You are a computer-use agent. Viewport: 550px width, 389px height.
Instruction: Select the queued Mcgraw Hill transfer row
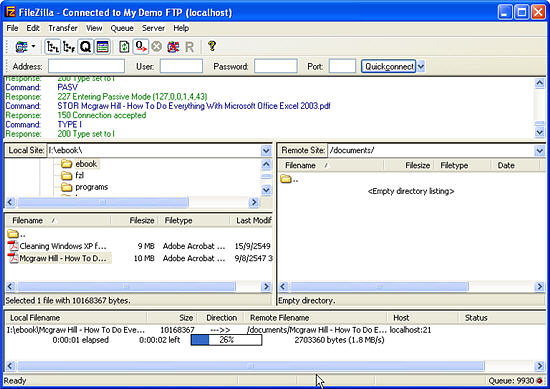[x=219, y=330]
